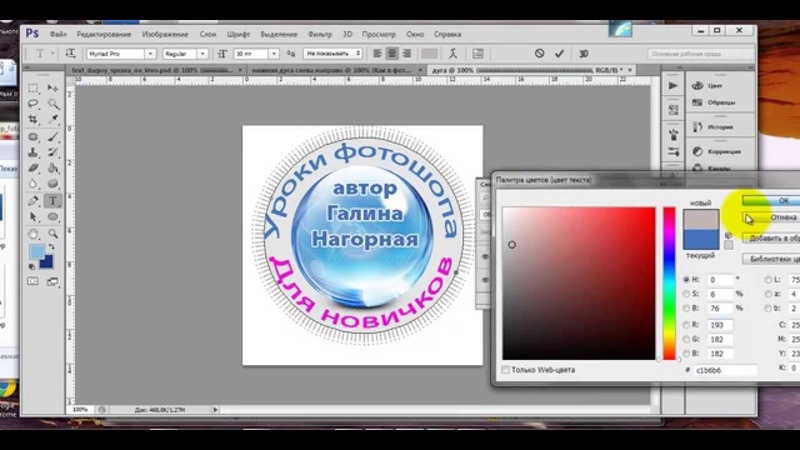Select the Sponge tool
This screenshot has width=800, height=450.
pos(53,184)
